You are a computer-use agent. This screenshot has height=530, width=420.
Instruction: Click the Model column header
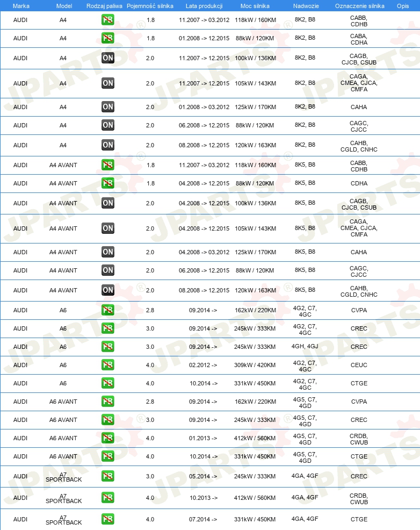coord(64,6)
